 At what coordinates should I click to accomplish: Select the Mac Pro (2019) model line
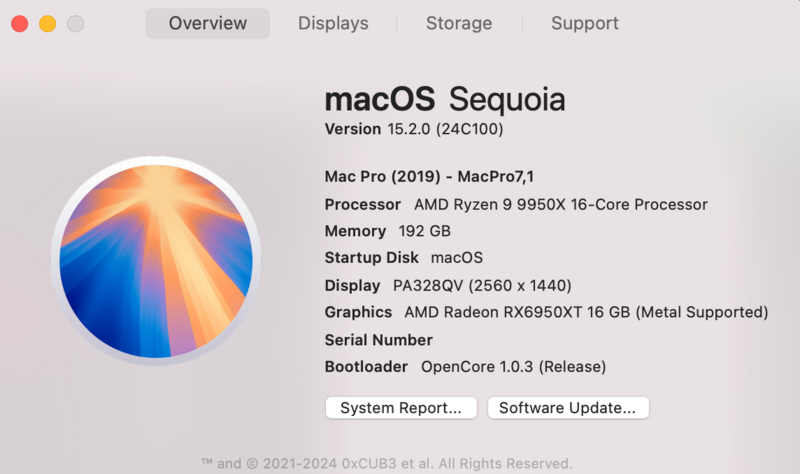point(429,177)
